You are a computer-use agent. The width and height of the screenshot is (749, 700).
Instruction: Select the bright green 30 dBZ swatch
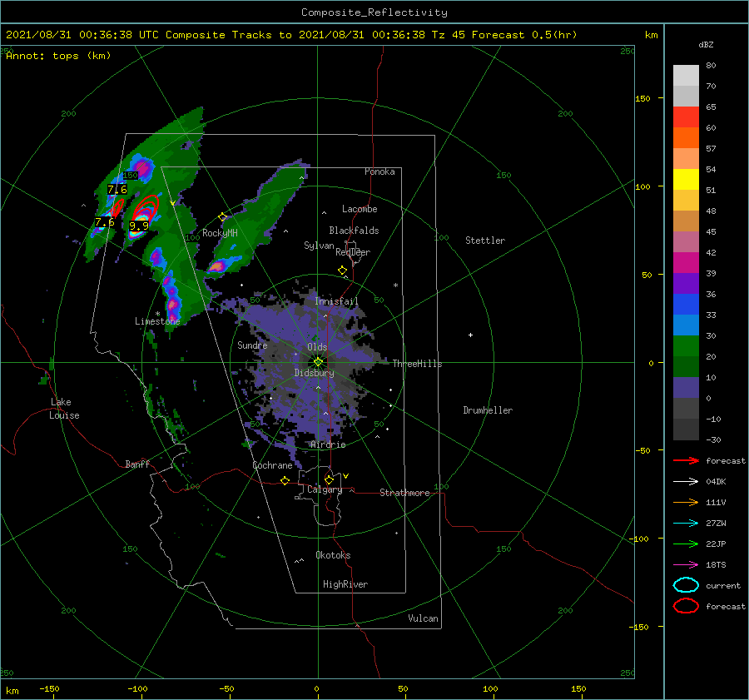pyautogui.click(x=686, y=345)
